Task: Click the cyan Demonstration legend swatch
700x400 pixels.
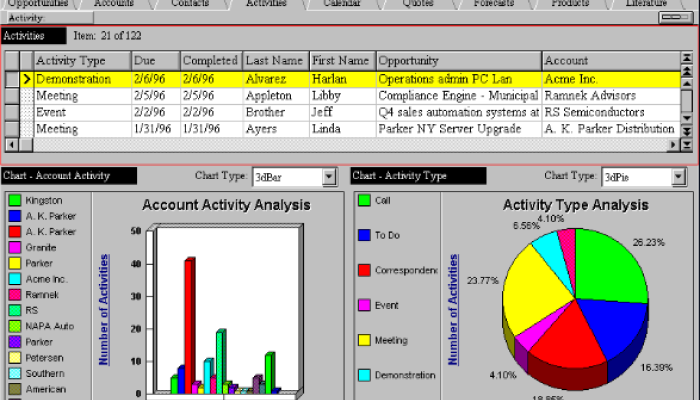Action: [364, 375]
